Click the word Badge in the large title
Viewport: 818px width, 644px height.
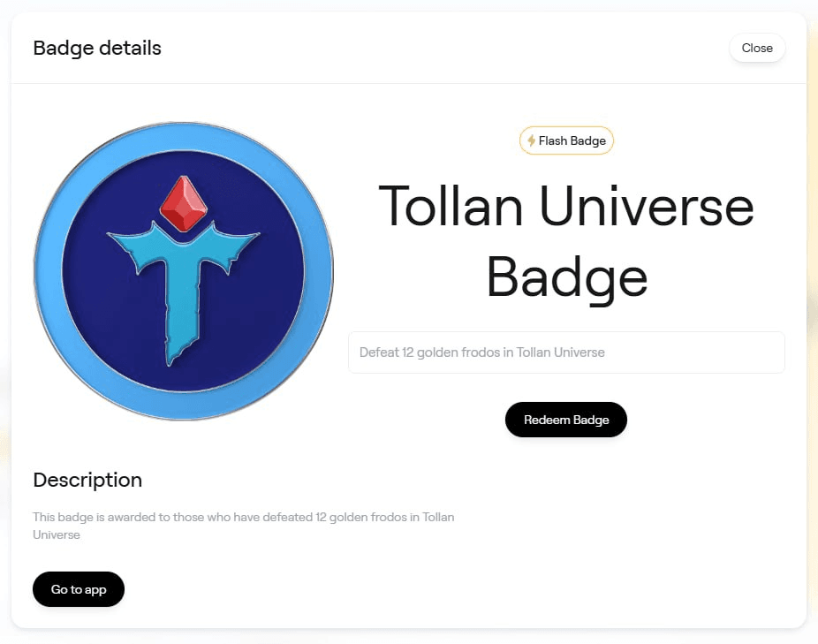point(566,278)
